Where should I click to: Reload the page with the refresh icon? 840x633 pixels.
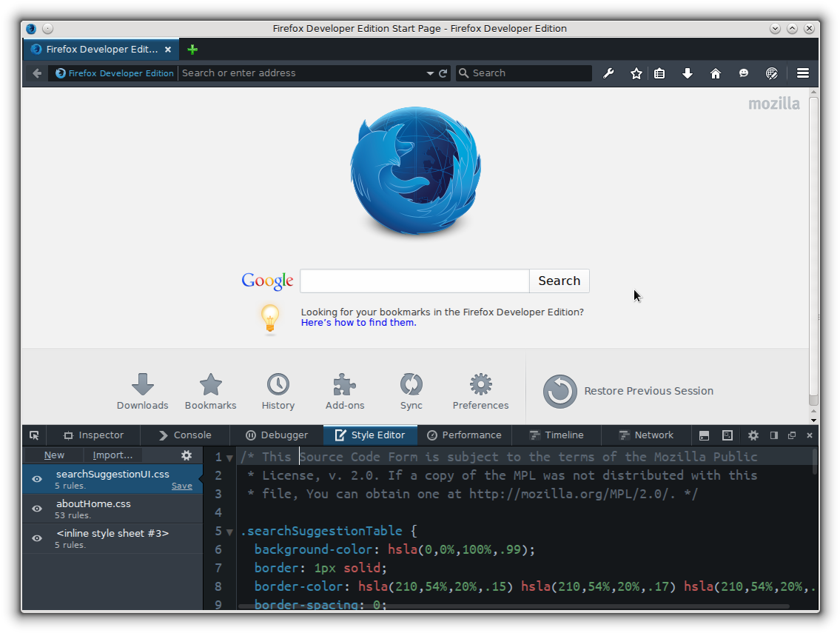(443, 73)
